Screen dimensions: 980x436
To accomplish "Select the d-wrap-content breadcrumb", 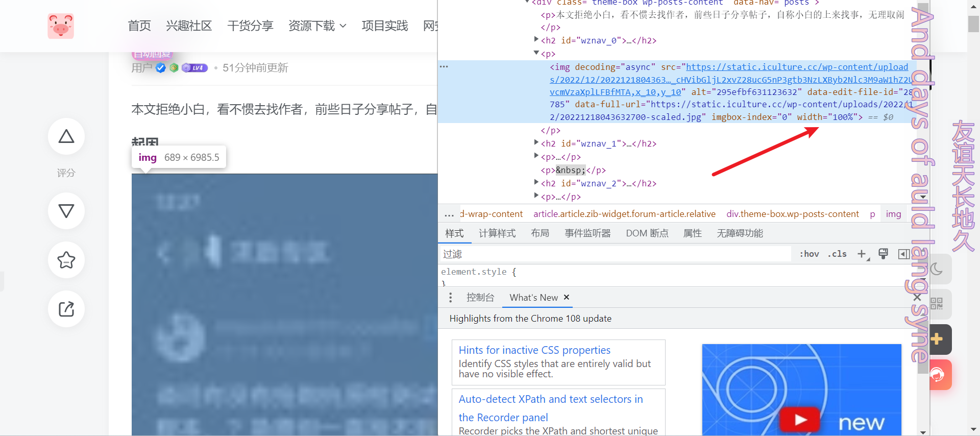I will 491,214.
